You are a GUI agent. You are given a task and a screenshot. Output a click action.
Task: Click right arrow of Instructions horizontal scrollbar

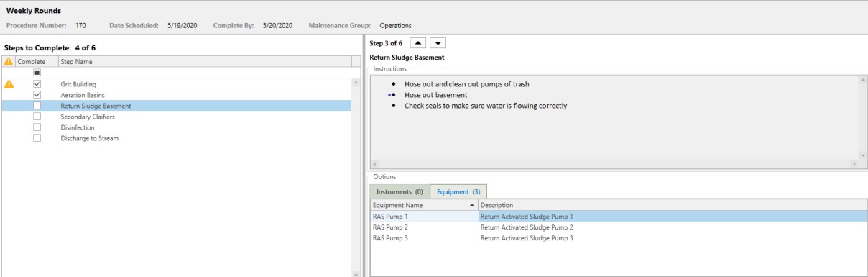coord(854,165)
